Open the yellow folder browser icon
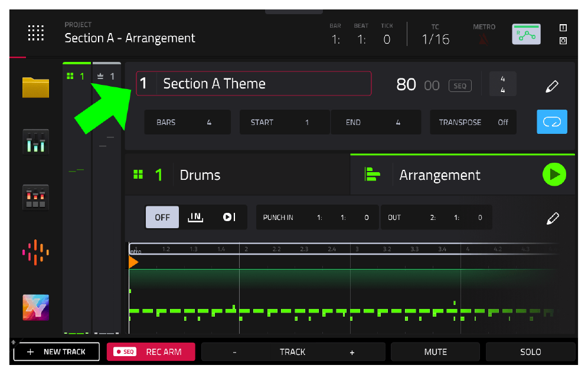Image resolution: width=588 pixels, height=375 pixels. pos(35,87)
